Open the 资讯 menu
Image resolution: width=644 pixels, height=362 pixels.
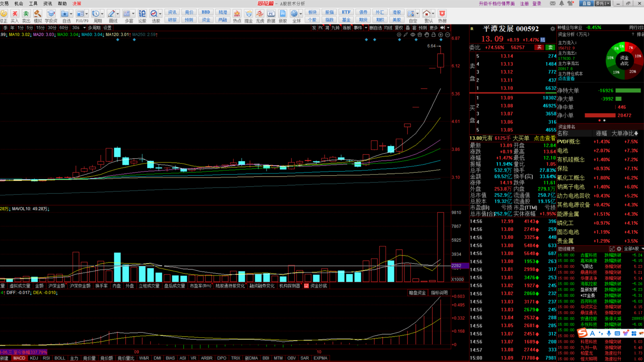48,3
